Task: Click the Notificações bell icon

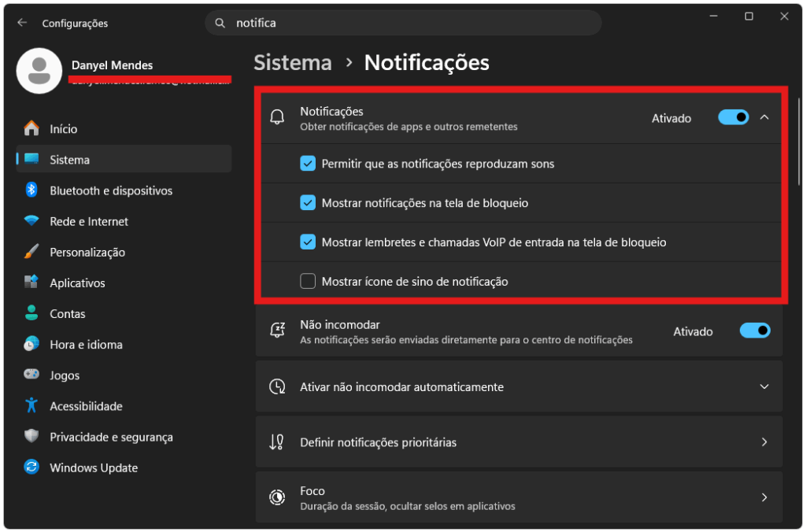Action: tap(278, 118)
